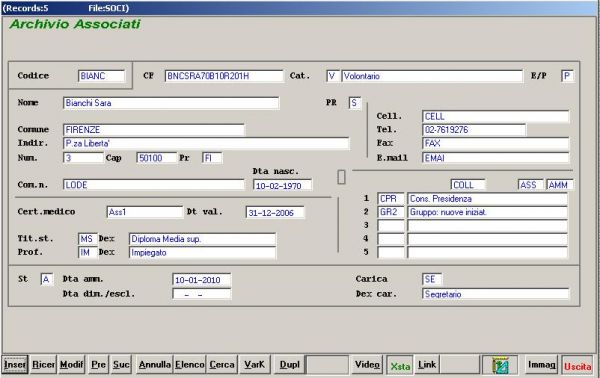Click the Immag button
This screenshot has height=378, width=600.
tap(541, 365)
